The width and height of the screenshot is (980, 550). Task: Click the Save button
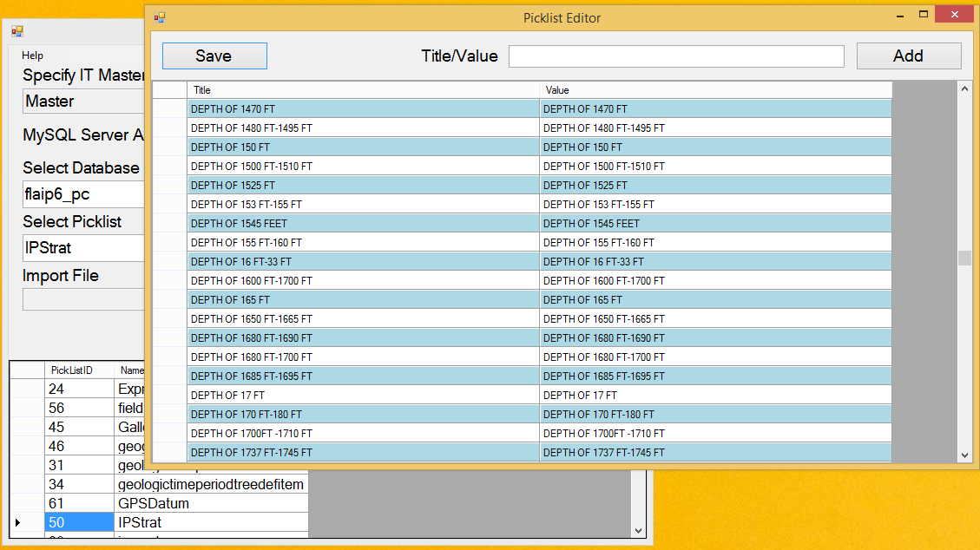pyautogui.click(x=214, y=56)
